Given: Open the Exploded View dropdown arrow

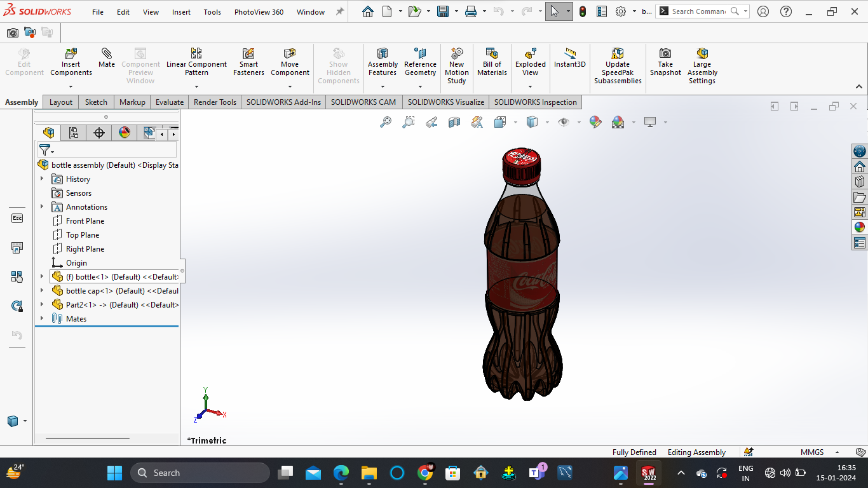Looking at the screenshot, I should (531, 86).
